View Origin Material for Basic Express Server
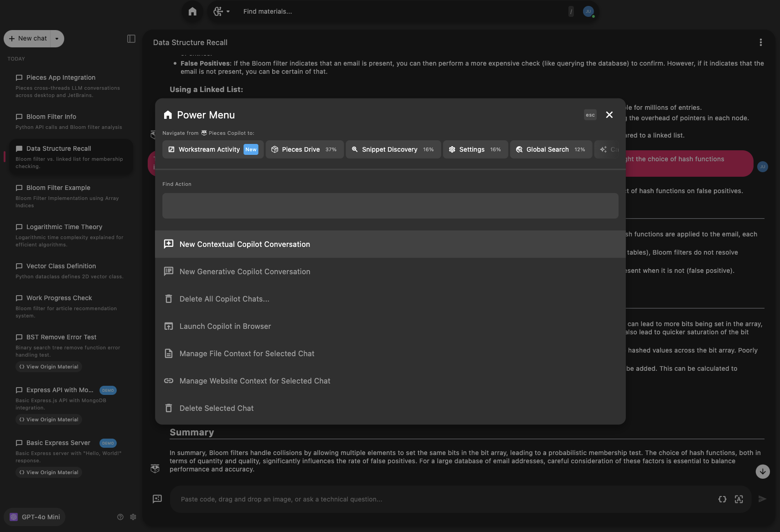The image size is (780, 532). point(49,472)
